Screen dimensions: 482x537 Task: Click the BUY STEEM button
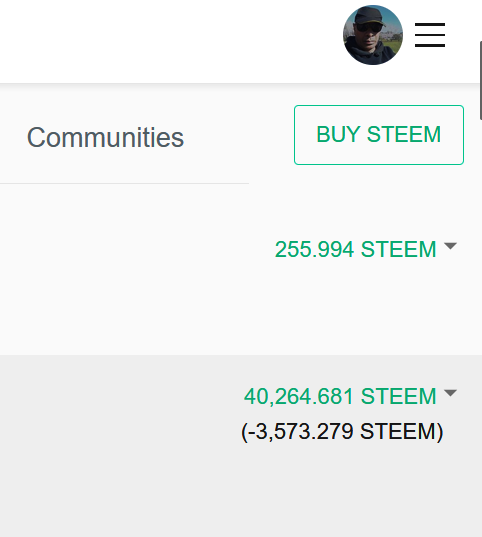(379, 135)
